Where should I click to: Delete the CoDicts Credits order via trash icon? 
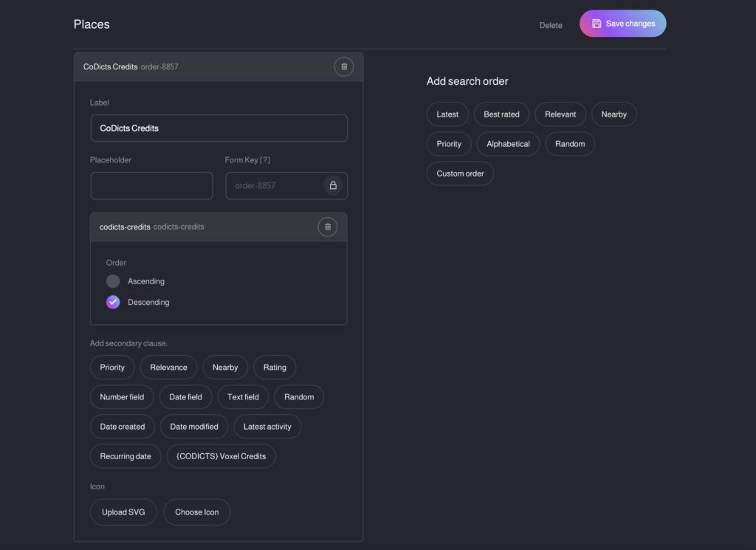point(344,66)
